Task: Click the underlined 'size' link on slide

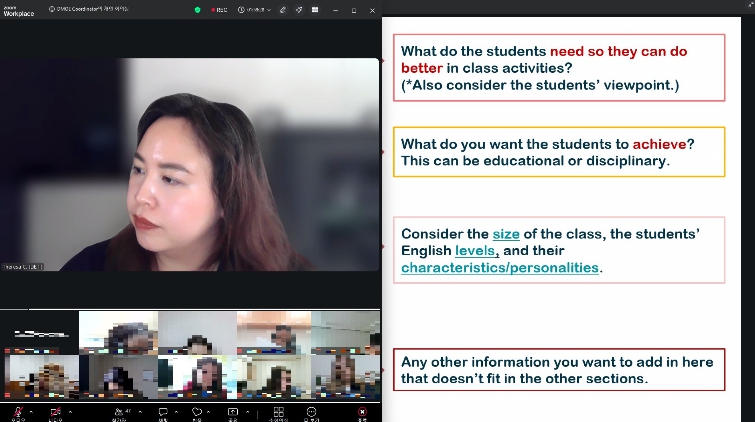Action: click(x=506, y=234)
